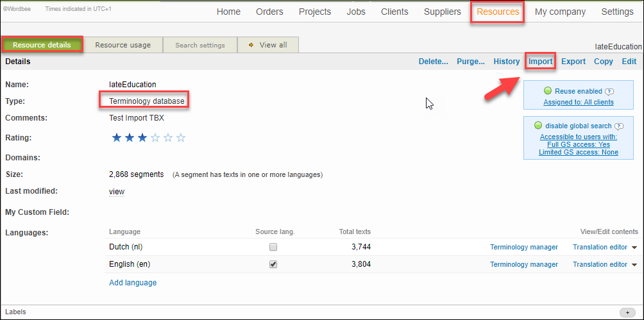Open Terminology manager for Dutch

(x=523, y=247)
